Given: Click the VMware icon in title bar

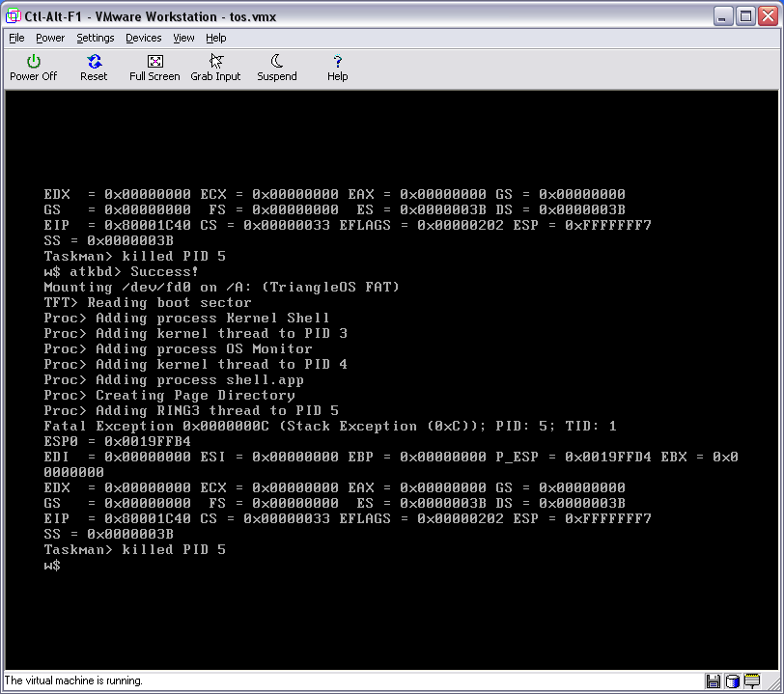Looking at the screenshot, I should [x=14, y=16].
